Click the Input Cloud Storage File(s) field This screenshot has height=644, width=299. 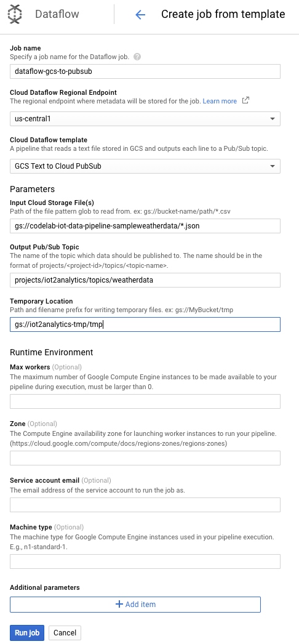145,226
